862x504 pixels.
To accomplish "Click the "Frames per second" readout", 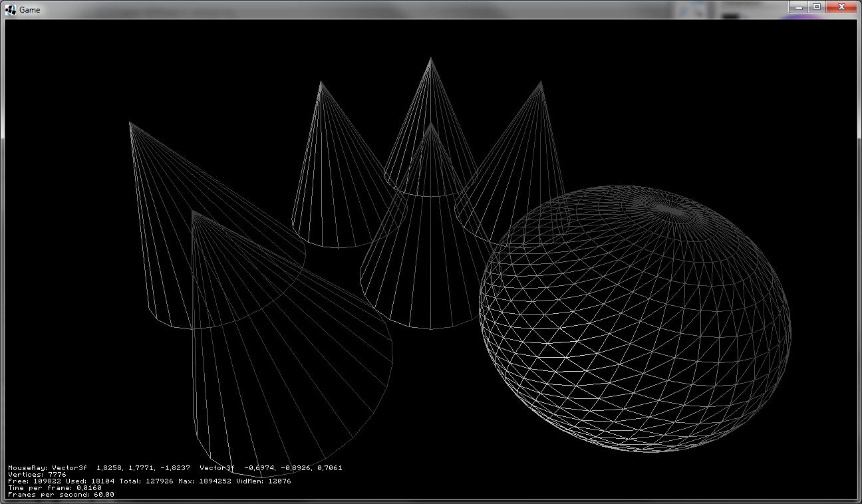I will pos(61,495).
